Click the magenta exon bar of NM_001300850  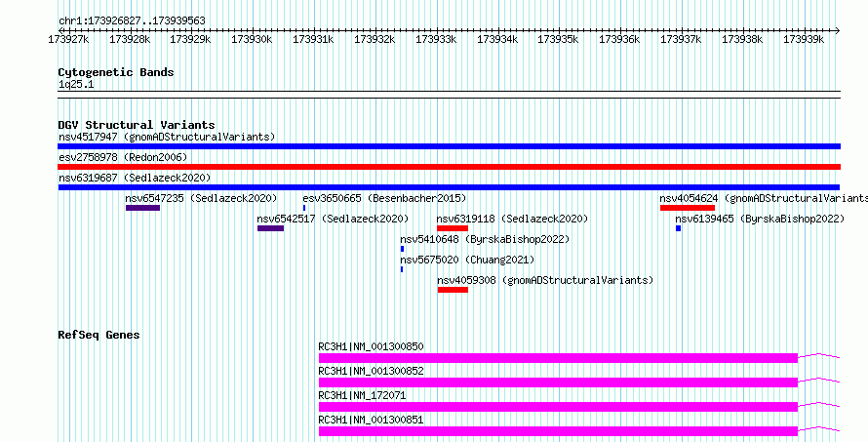click(x=558, y=358)
